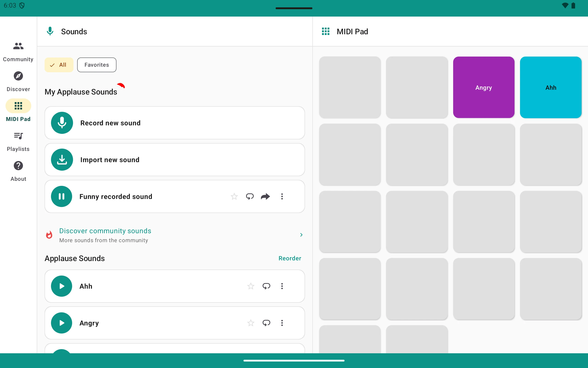Tap the empty pad next to Angry
Screen dimensions: 588x368
tap(417, 87)
